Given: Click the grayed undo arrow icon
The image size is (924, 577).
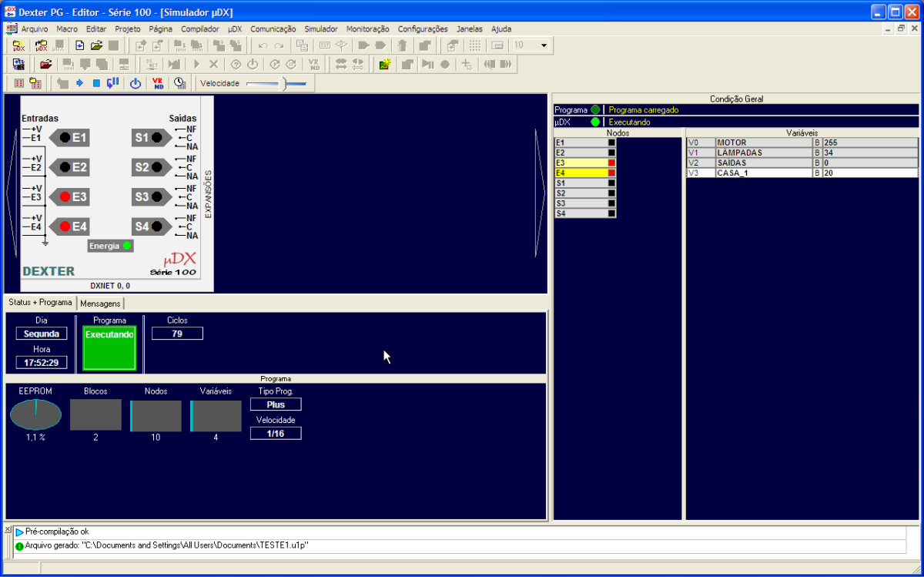Looking at the screenshot, I should click(263, 45).
